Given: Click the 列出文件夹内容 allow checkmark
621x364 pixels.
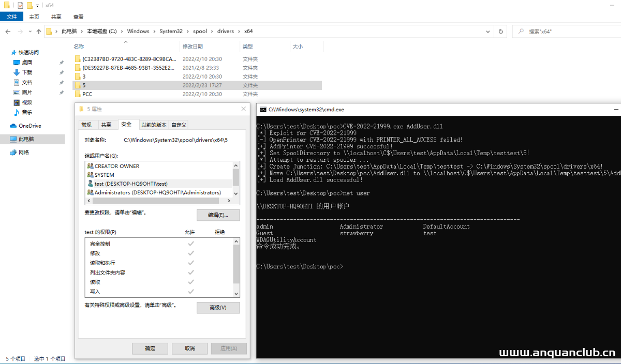Looking at the screenshot, I should [190, 272].
